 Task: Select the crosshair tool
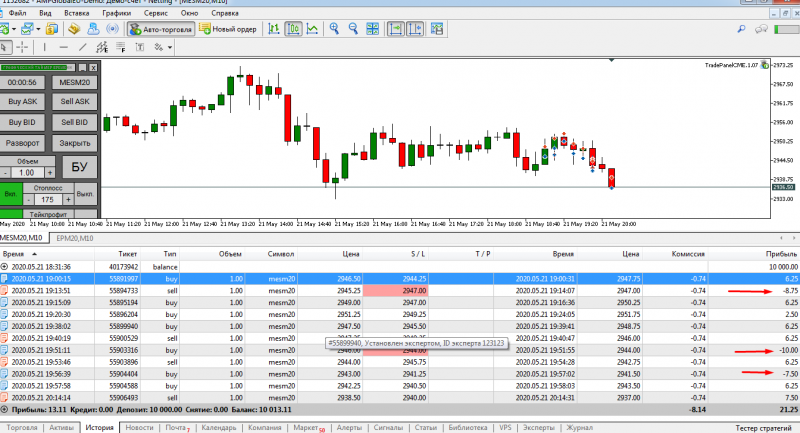22,47
